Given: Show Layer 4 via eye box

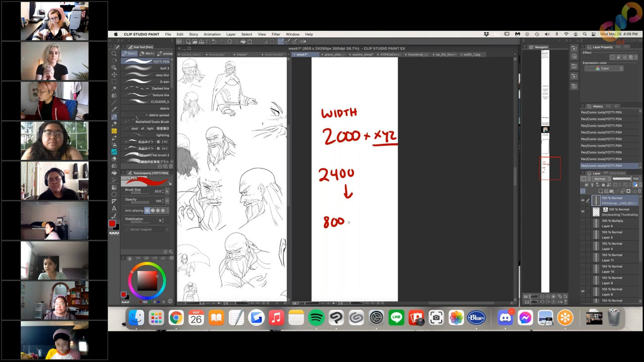Looking at the screenshot, I should pyautogui.click(x=583, y=246).
